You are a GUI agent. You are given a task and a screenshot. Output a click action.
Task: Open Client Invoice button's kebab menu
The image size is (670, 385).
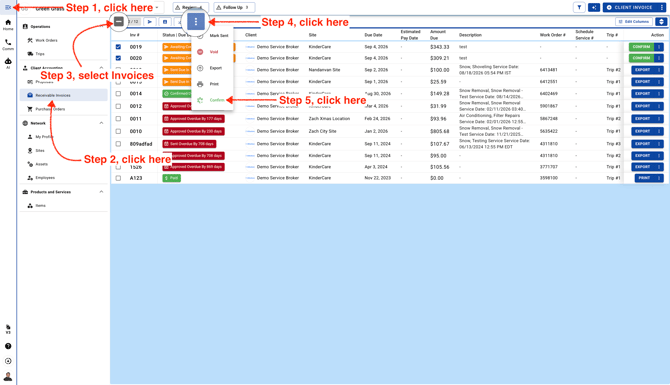pyautogui.click(x=661, y=7)
